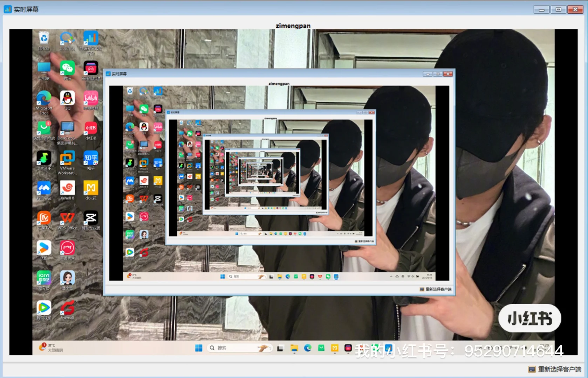This screenshot has height=378, width=588.
Task: Launch the DeskTopShare screen sharing shortcut
Action: (x=67, y=128)
